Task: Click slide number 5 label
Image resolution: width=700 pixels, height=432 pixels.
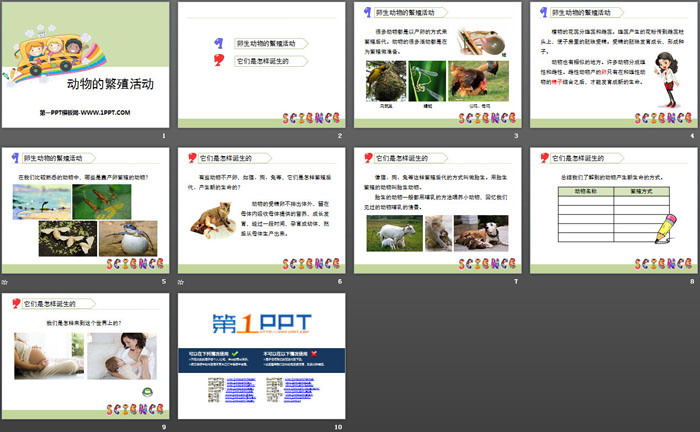Action: point(164,281)
